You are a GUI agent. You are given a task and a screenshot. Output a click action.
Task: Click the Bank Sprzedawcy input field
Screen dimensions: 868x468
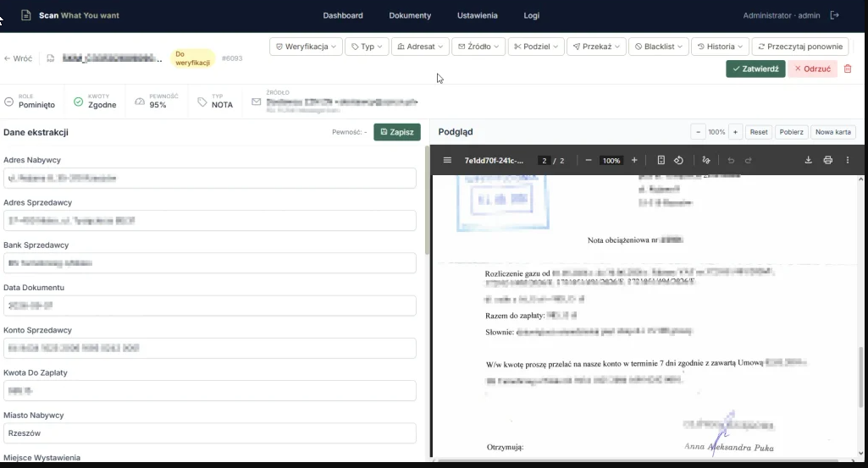click(210, 263)
